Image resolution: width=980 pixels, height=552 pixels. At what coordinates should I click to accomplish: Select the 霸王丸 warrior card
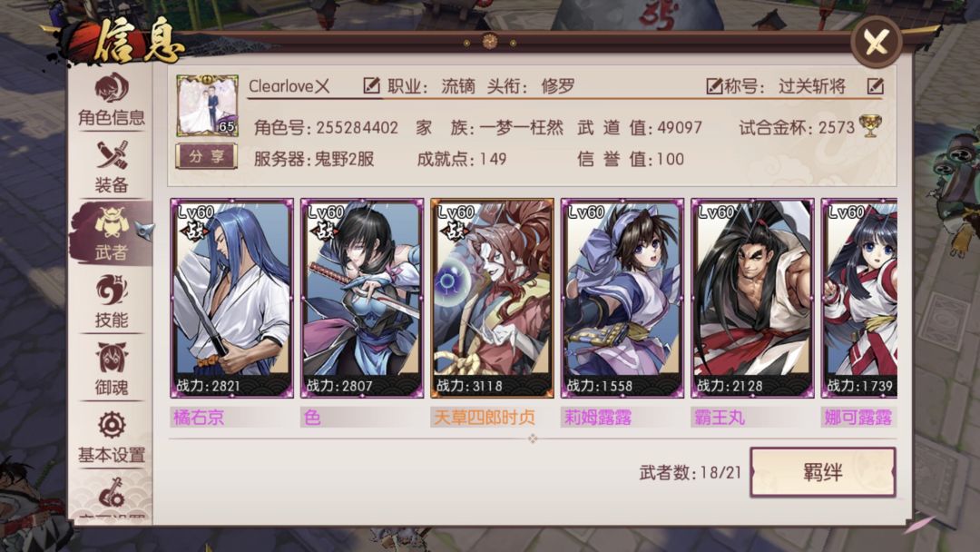752,298
